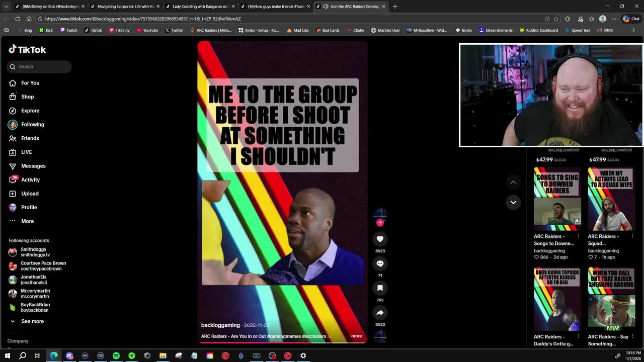644x362 pixels.
Task: Open the Mad Libs bookmark
Action: [297, 30]
